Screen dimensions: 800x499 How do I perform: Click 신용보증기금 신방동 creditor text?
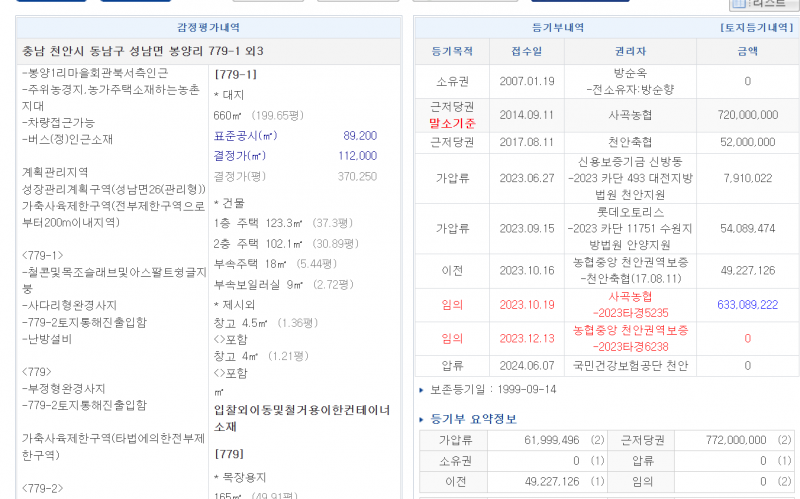630,162
